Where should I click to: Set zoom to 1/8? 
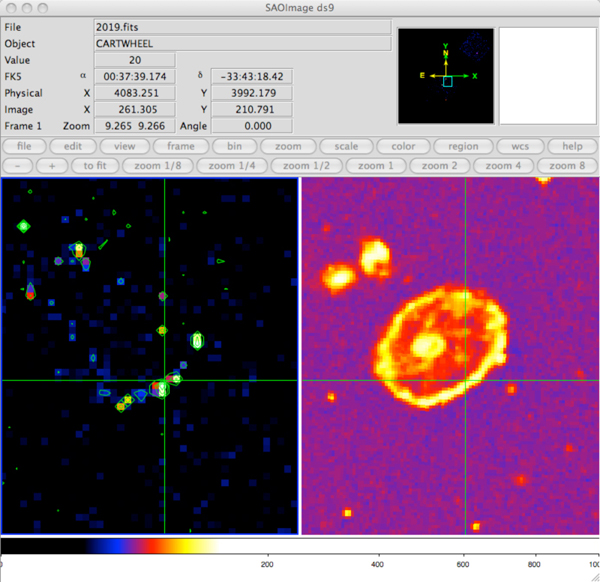(x=158, y=166)
